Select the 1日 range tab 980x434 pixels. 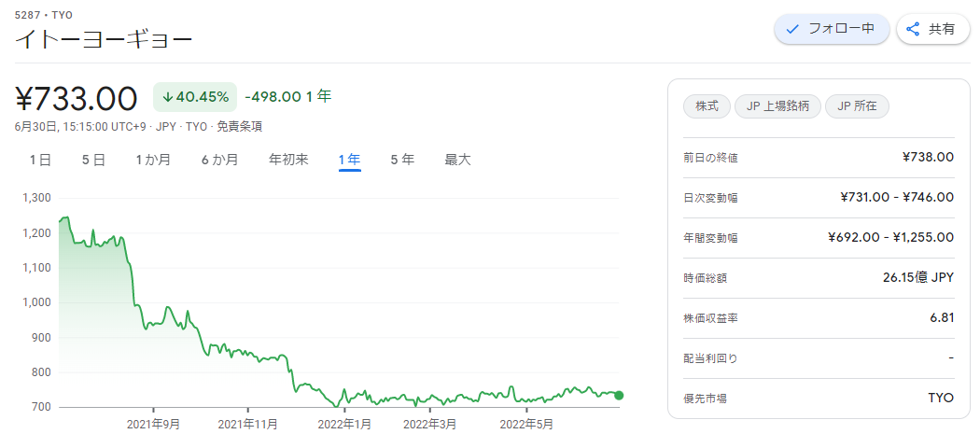click(41, 161)
